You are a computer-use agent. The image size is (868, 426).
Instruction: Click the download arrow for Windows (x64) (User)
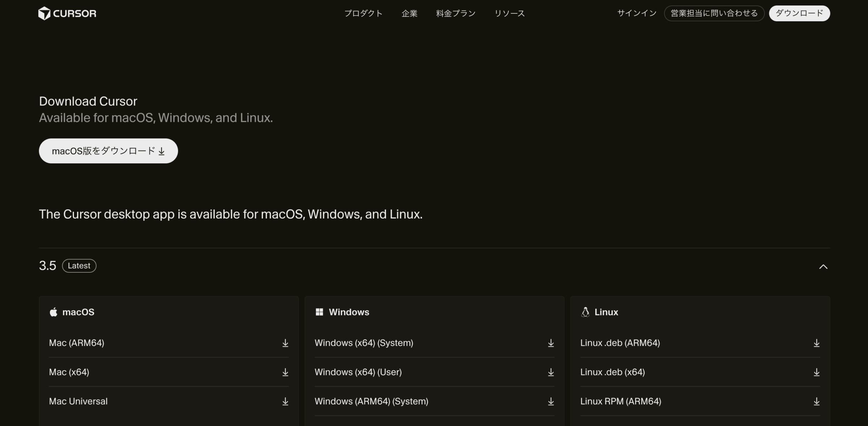[x=551, y=372]
